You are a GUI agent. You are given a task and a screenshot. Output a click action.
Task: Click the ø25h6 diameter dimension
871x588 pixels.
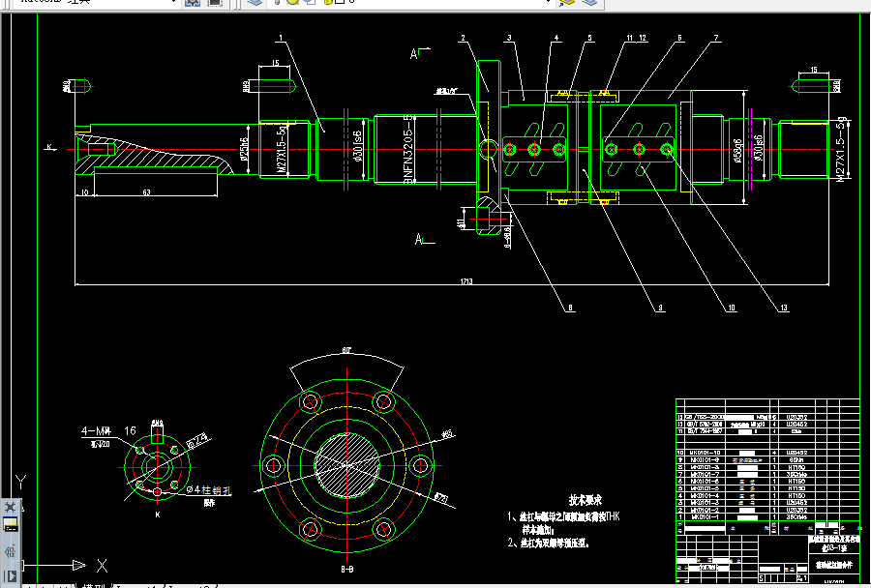pos(244,149)
